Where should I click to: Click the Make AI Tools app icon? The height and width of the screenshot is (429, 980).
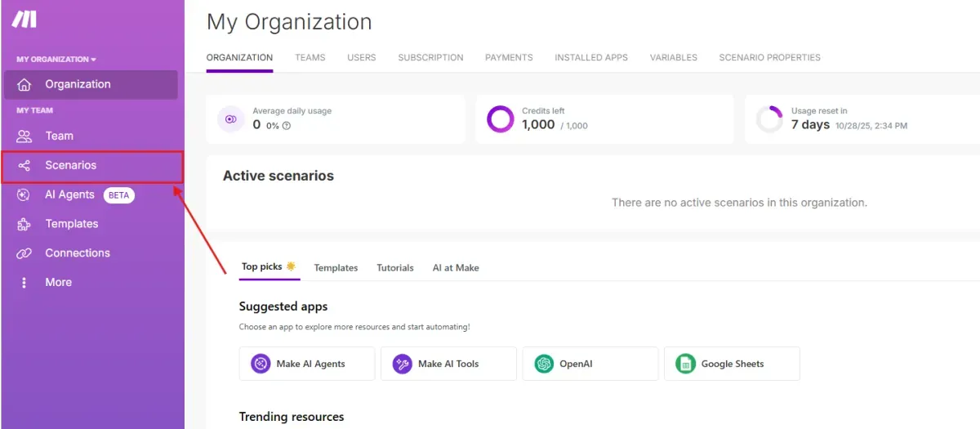(x=402, y=364)
